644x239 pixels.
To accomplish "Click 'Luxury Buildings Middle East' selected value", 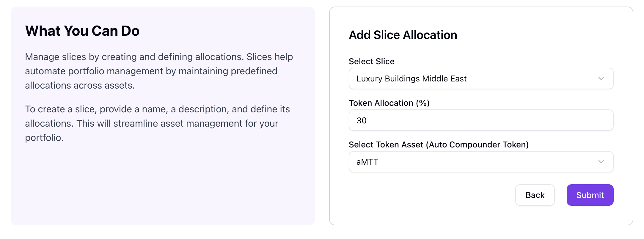I will tap(411, 78).
